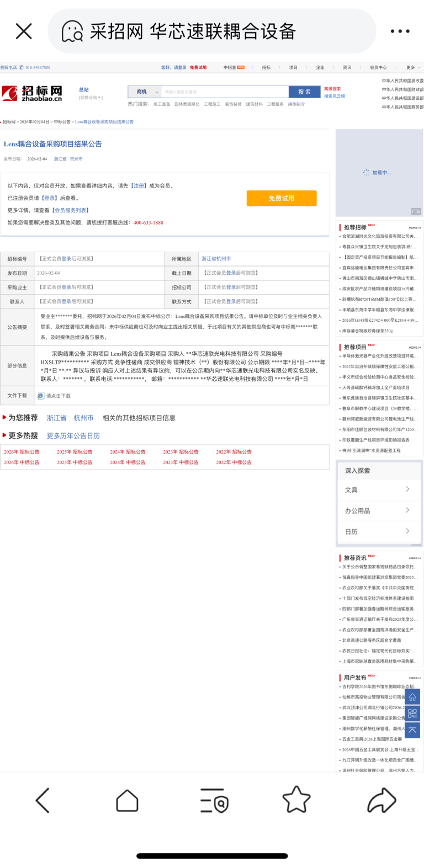Open the three-dots more menu
This screenshot has width=424, height=868.
(400, 31)
